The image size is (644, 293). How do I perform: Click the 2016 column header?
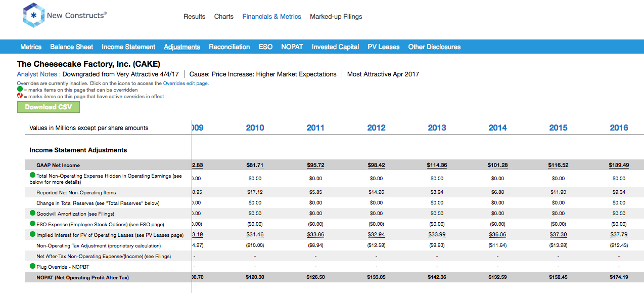tap(619, 128)
